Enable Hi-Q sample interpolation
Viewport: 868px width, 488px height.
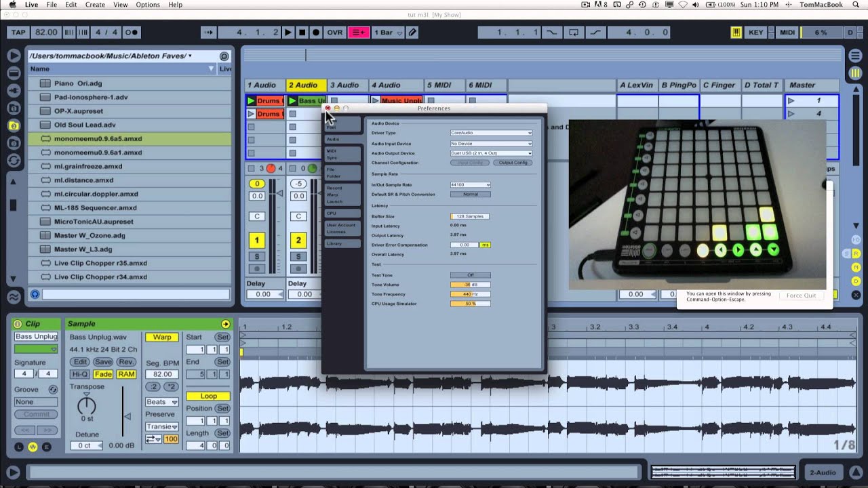click(80, 374)
